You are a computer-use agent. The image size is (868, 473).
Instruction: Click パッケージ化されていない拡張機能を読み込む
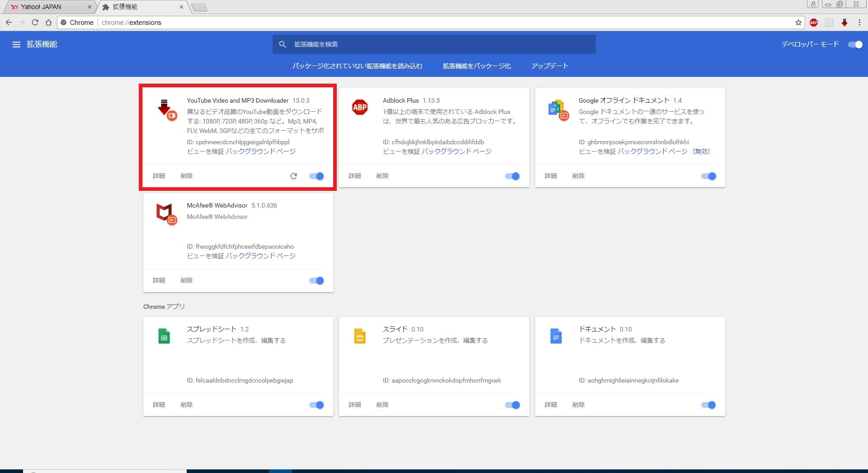point(357,66)
